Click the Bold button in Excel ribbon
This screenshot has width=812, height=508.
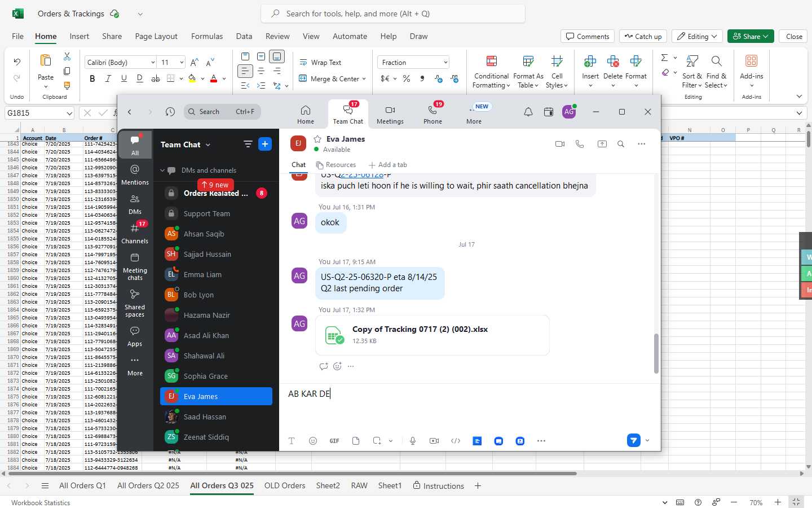pos(92,78)
